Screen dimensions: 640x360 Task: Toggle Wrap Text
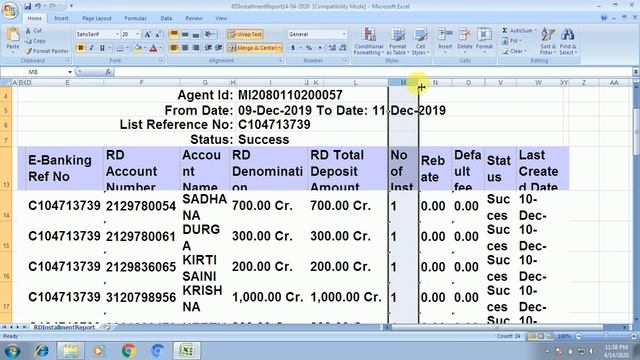(x=245, y=34)
